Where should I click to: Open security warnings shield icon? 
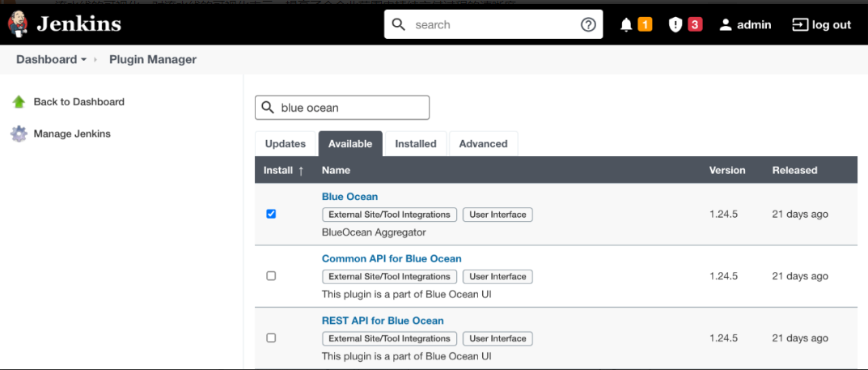pos(675,25)
